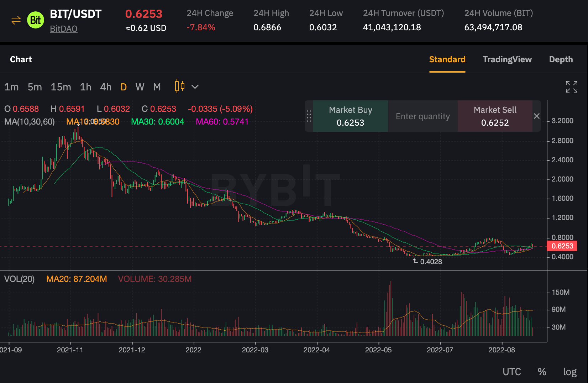The width and height of the screenshot is (588, 383).
Task: Click the 0.4028 low price marker
Action: [431, 262]
